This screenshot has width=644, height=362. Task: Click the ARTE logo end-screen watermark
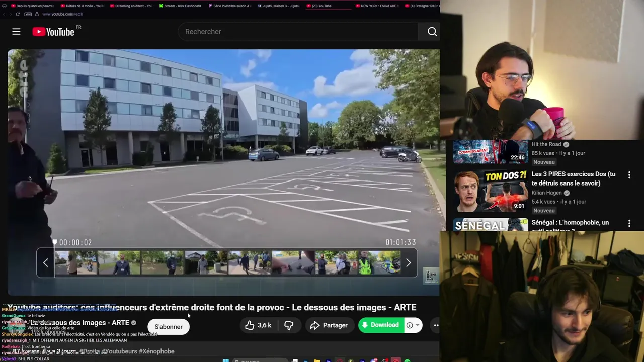431,276
